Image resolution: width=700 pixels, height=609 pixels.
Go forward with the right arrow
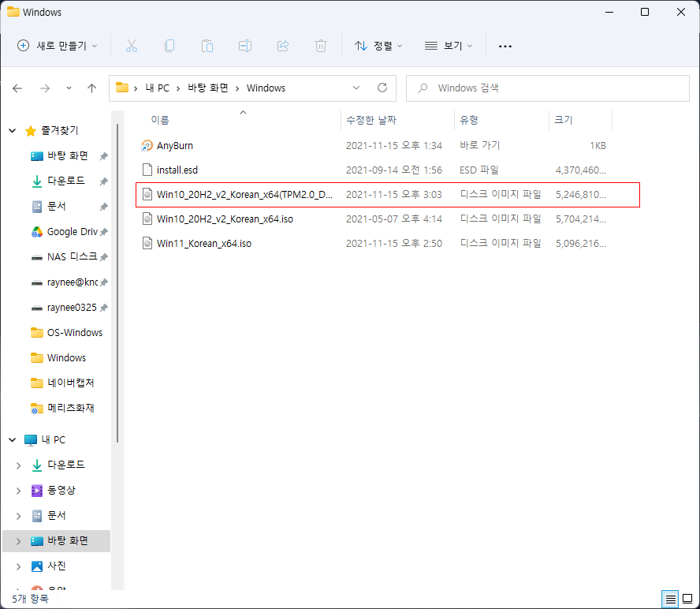point(45,88)
